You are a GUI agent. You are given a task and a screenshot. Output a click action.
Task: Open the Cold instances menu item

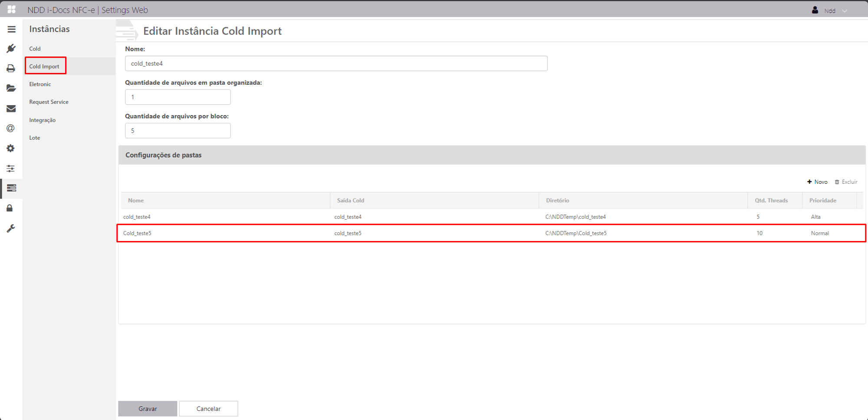(x=35, y=49)
